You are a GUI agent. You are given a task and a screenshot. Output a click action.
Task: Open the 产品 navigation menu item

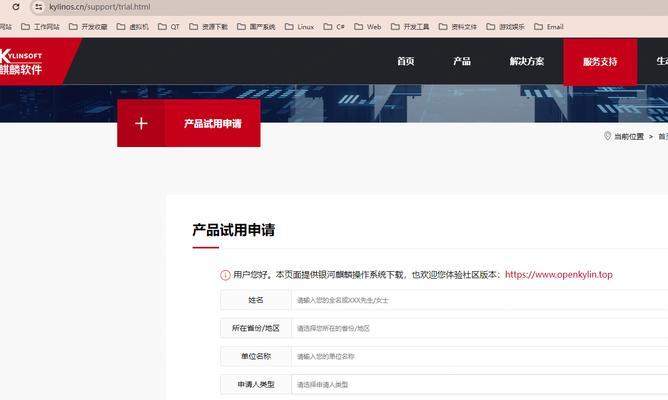point(462,61)
